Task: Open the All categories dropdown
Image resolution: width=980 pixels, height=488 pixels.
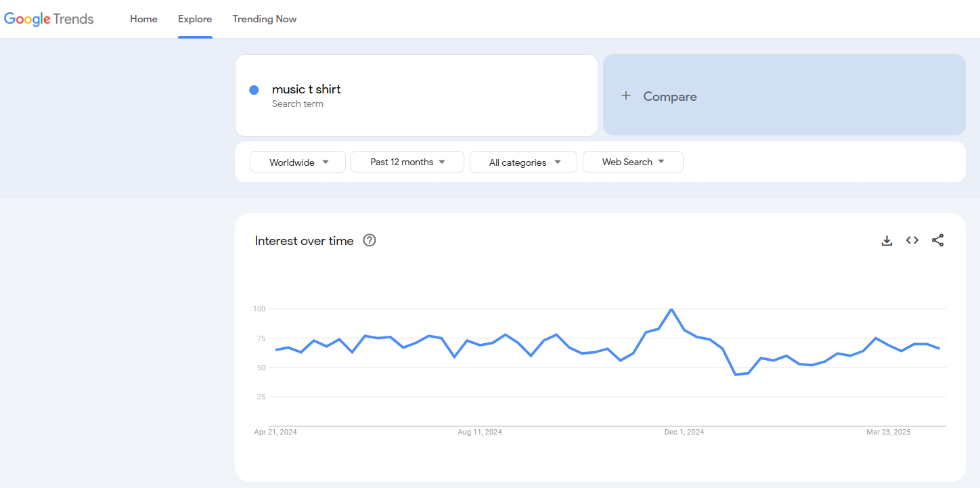Action: pos(523,162)
